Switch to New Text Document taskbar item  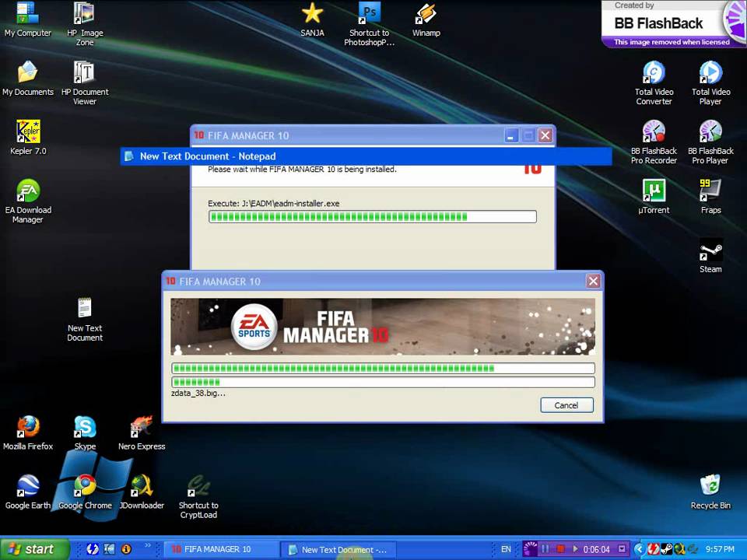[338, 549]
